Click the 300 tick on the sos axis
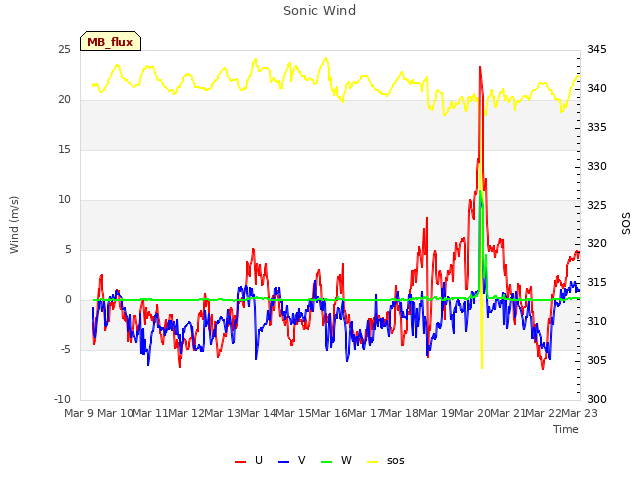 597,399
